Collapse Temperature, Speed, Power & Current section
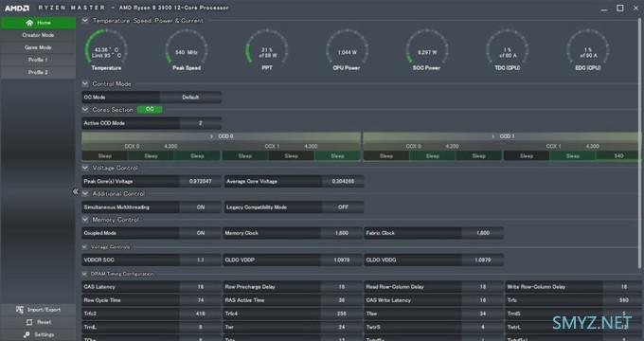This screenshot has width=644, height=341. 85,20
